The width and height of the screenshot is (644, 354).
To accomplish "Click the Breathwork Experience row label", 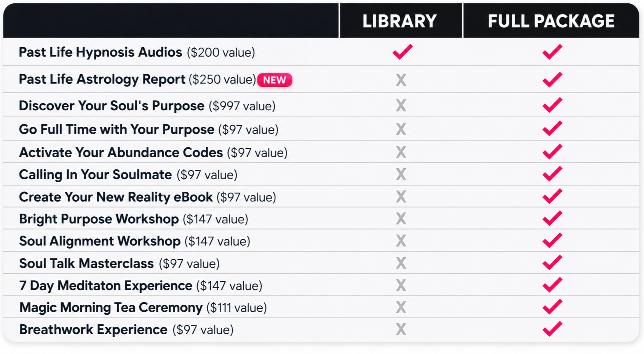I will click(126, 330).
